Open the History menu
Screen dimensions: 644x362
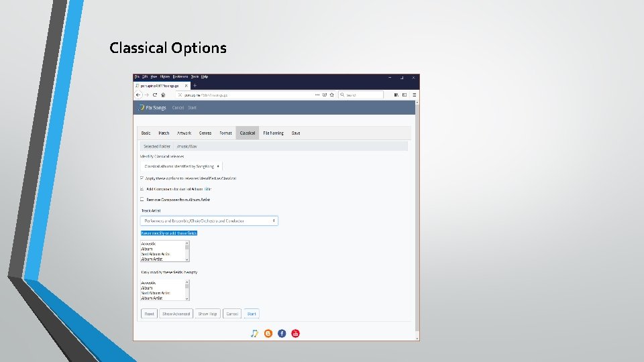point(165,76)
